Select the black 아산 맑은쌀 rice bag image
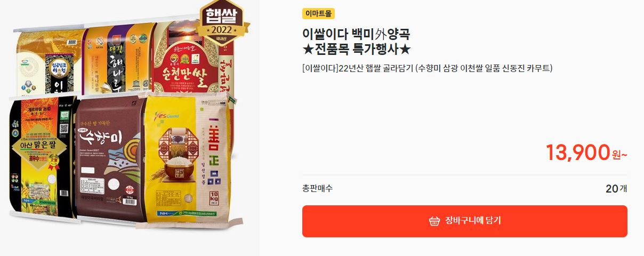Viewport: 644px width, 256px height. click(41, 158)
